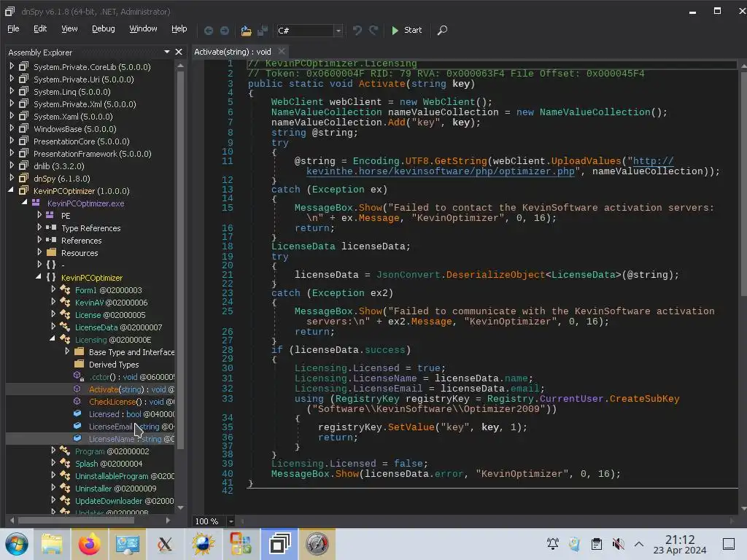
Task: Open the Help menu
Action: (179, 28)
